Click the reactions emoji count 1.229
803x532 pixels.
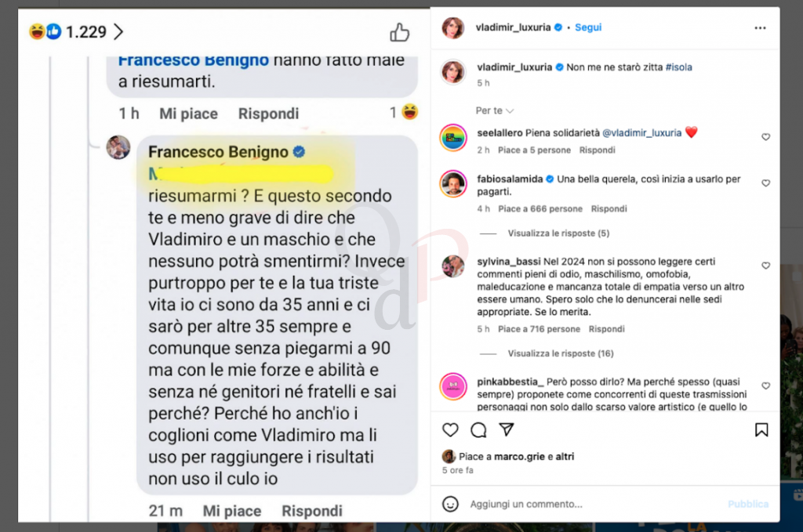click(76, 31)
